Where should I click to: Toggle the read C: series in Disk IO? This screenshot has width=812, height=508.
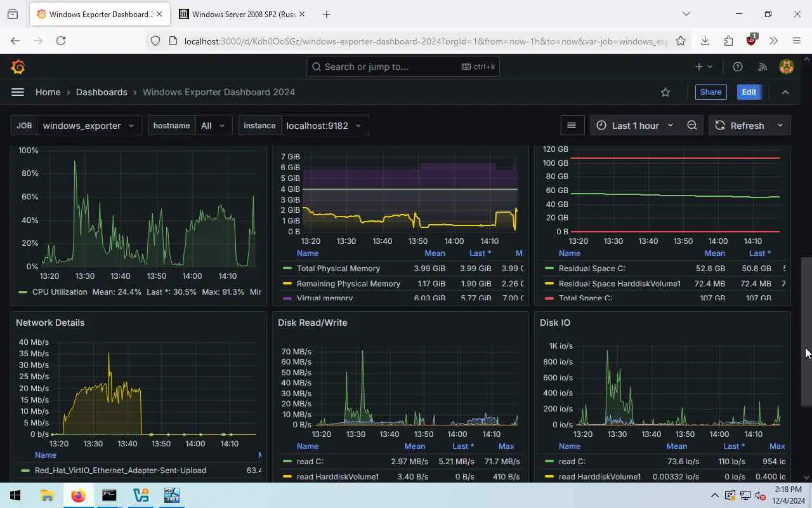(x=565, y=462)
